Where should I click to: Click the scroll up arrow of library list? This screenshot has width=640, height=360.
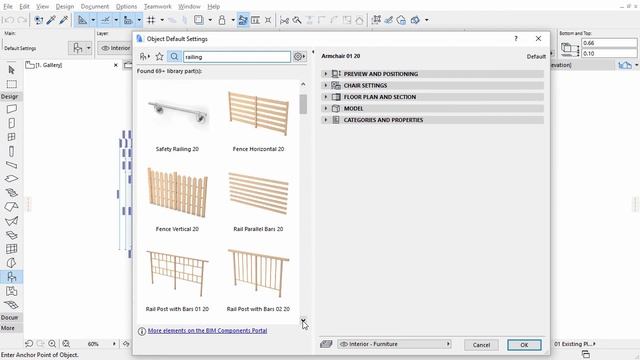[x=303, y=84]
